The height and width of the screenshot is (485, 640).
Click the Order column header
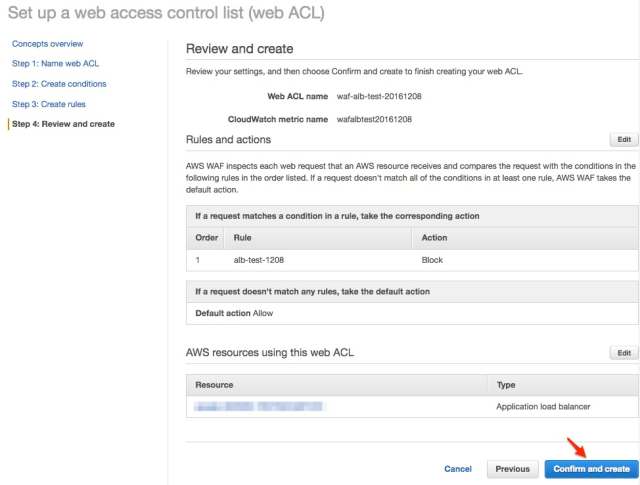click(x=207, y=238)
